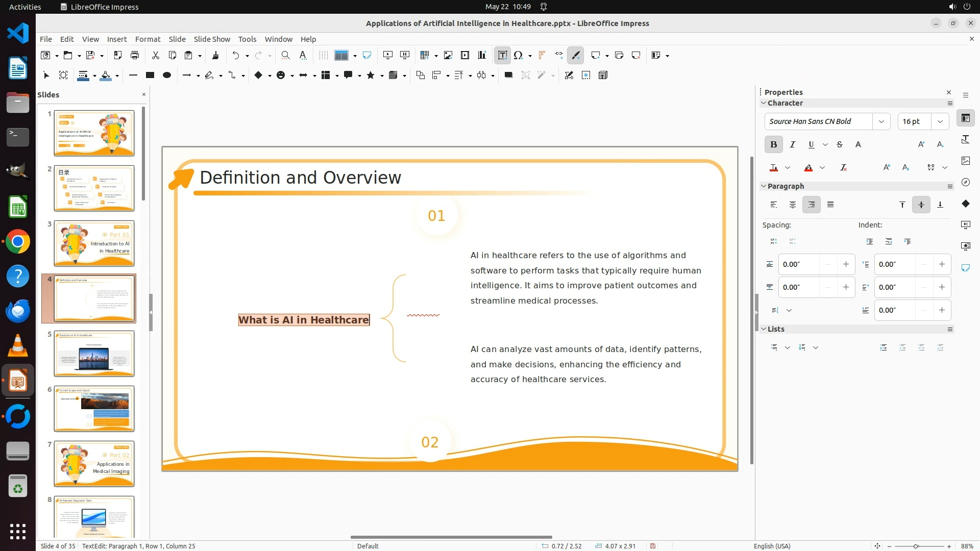Select the Ellipse shape tool

166,75
